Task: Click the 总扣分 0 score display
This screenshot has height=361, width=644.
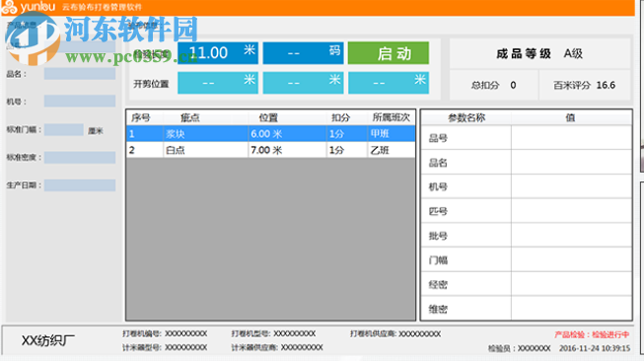Action: 494,85
